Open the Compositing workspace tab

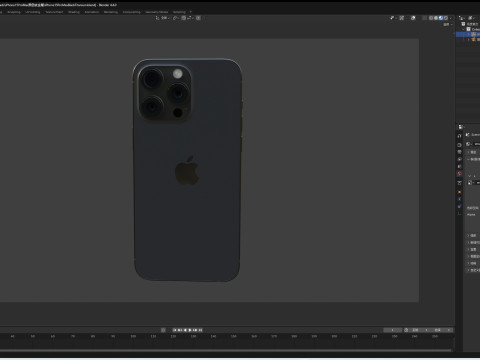tap(132, 12)
